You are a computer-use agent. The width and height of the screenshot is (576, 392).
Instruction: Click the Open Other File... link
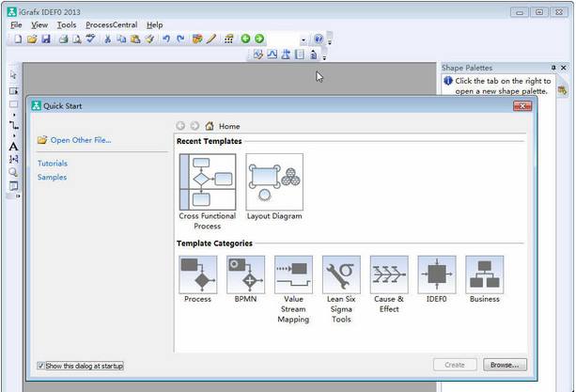[74, 140]
